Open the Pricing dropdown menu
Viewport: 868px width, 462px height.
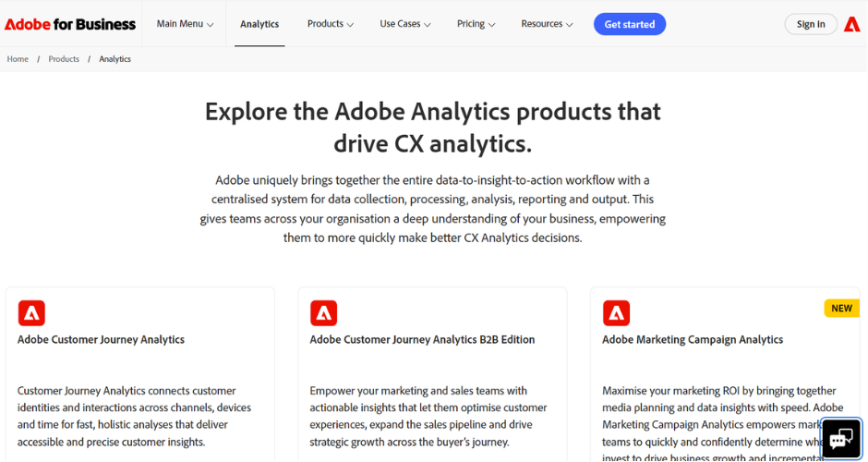[476, 24]
